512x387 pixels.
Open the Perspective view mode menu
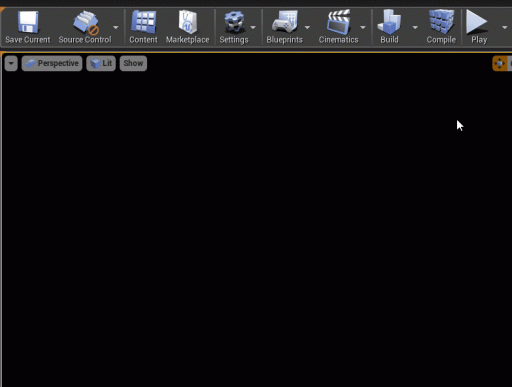point(52,63)
